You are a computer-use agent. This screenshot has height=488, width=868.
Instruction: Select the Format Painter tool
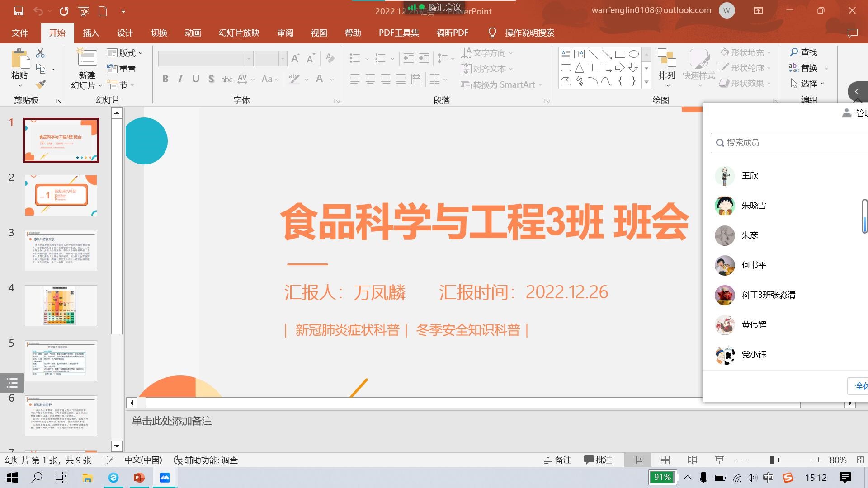pyautogui.click(x=41, y=84)
